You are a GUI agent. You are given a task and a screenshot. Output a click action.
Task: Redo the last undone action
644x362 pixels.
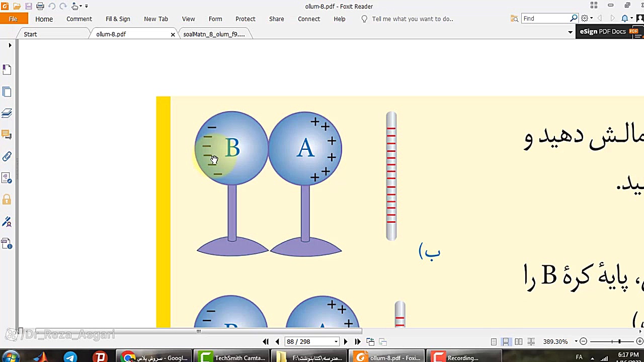[63, 6]
